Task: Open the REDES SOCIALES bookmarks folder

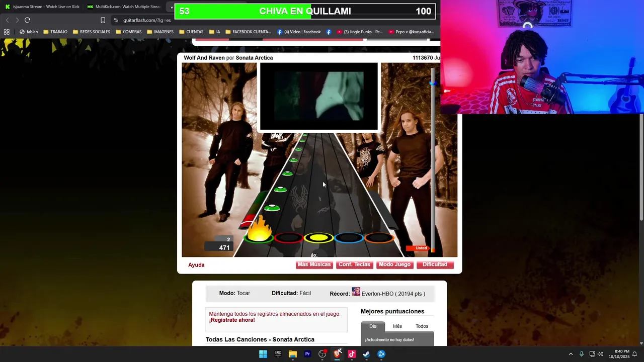Action: pyautogui.click(x=92, y=32)
